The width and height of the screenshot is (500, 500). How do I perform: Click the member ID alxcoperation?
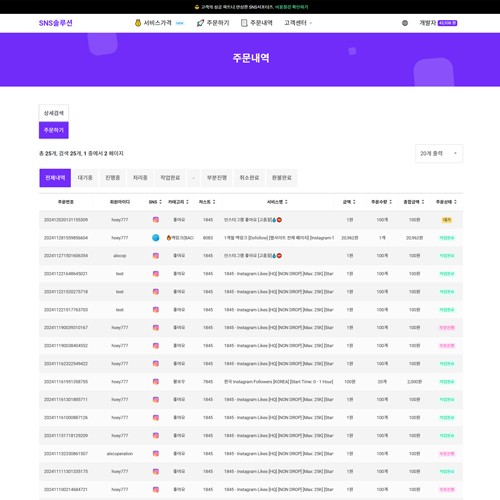pyautogui.click(x=120, y=454)
